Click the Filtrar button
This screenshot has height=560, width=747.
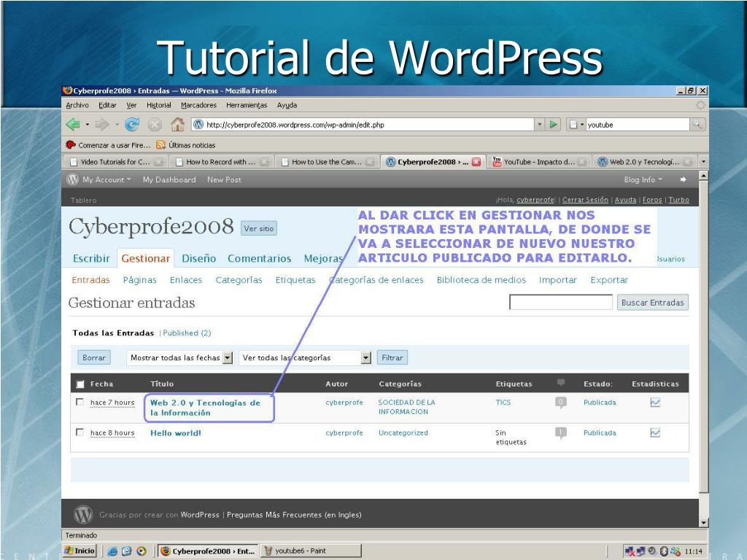click(392, 357)
